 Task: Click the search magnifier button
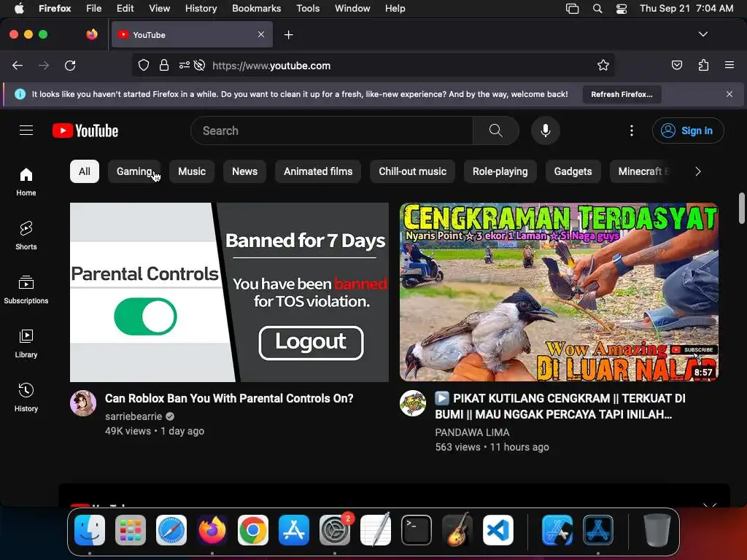(x=495, y=131)
